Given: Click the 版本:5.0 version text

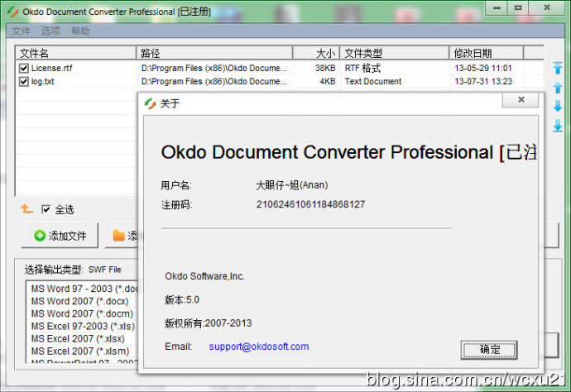Looking at the screenshot, I should coord(182,300).
